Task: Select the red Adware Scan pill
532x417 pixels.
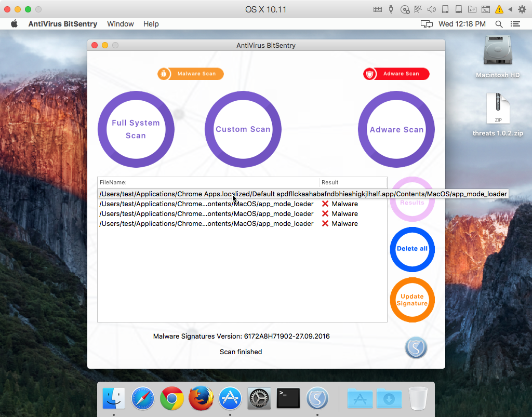Action: click(396, 74)
